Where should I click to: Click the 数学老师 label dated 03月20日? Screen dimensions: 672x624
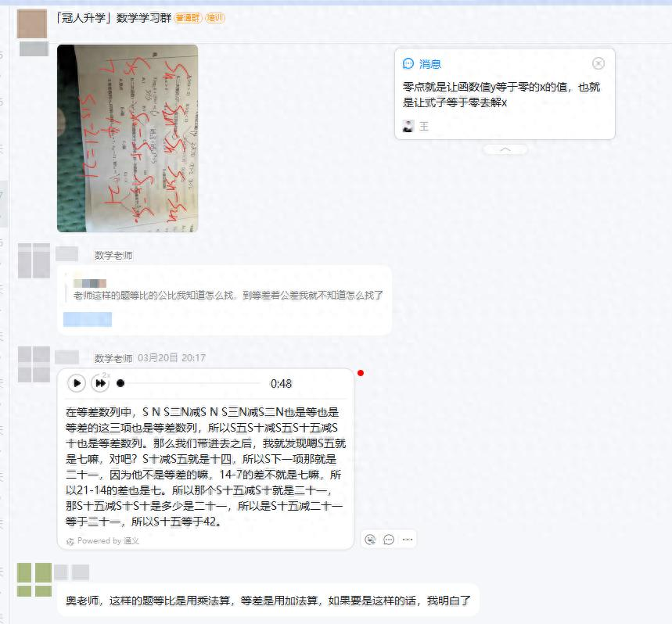(x=113, y=358)
